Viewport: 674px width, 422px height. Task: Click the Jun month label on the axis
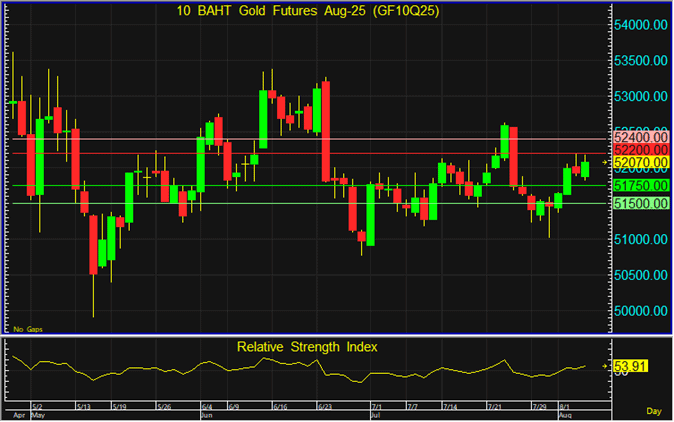[x=208, y=414]
